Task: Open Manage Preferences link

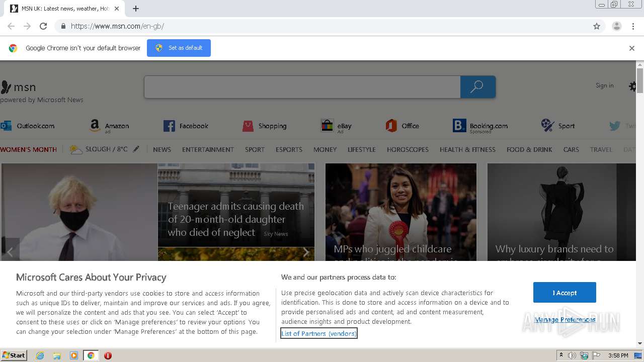Action: (565, 320)
